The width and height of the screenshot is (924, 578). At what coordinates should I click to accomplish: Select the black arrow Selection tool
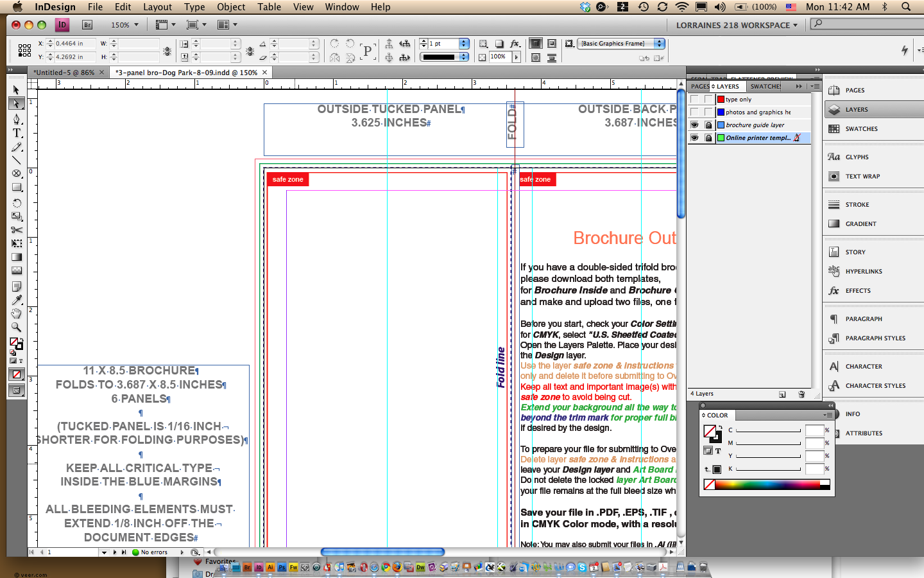[x=17, y=90]
